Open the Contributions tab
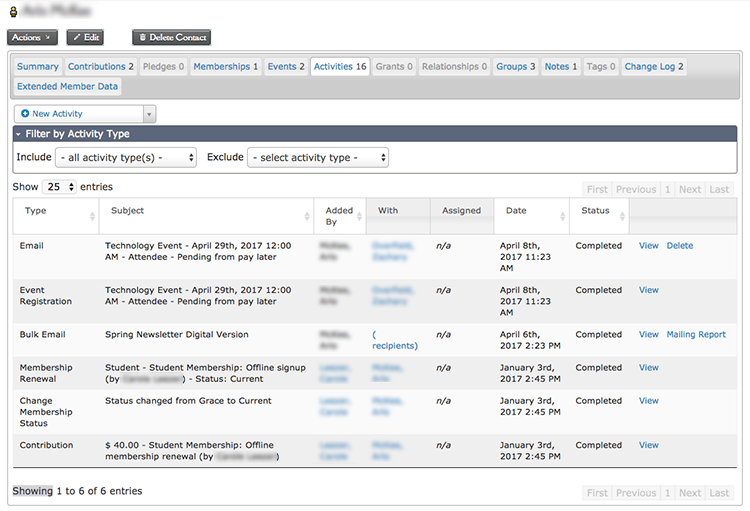The image size is (750, 511). 100,67
